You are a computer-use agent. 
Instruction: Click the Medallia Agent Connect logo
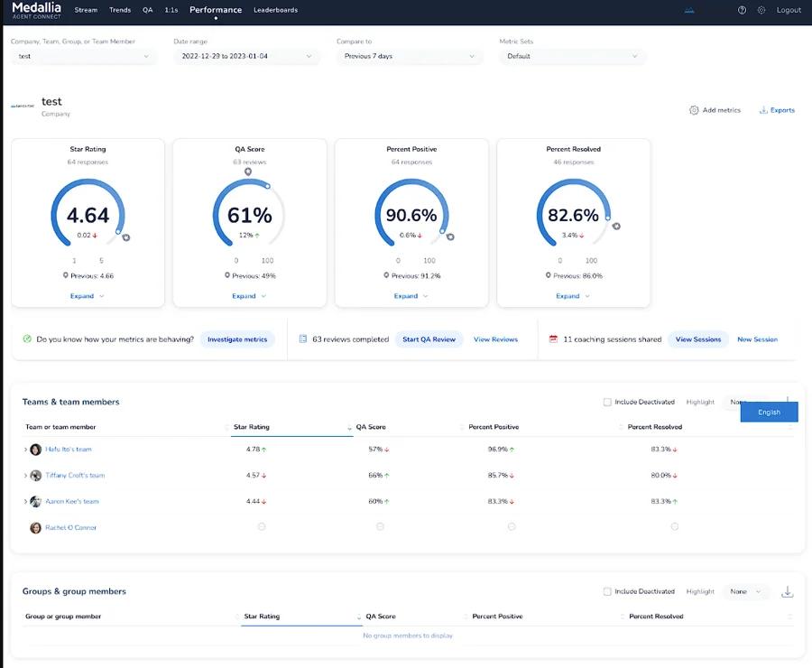[x=36, y=10]
